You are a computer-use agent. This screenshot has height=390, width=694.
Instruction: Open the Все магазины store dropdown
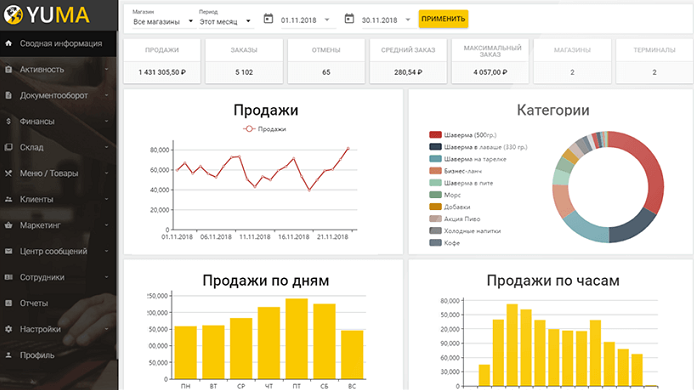[163, 21]
